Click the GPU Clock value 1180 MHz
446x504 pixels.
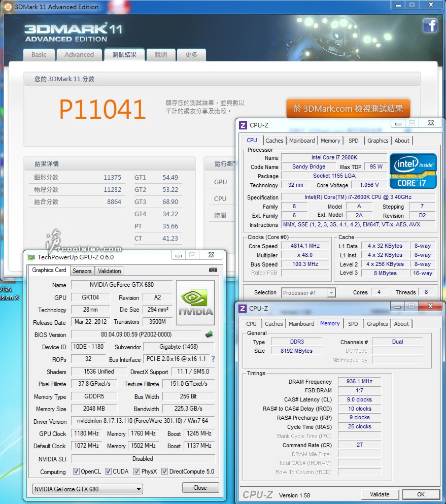86,433
